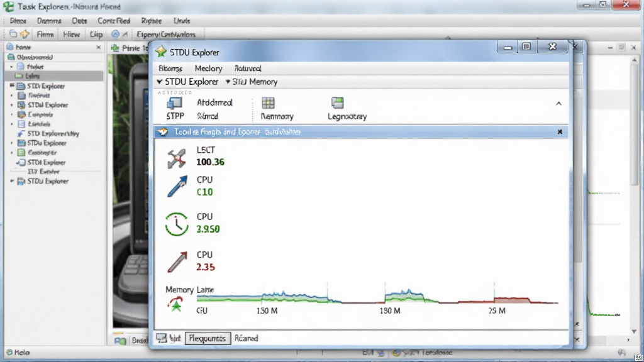Click the Task Explorer app icon in title bar
This screenshot has width=644, height=362.
point(8,6)
